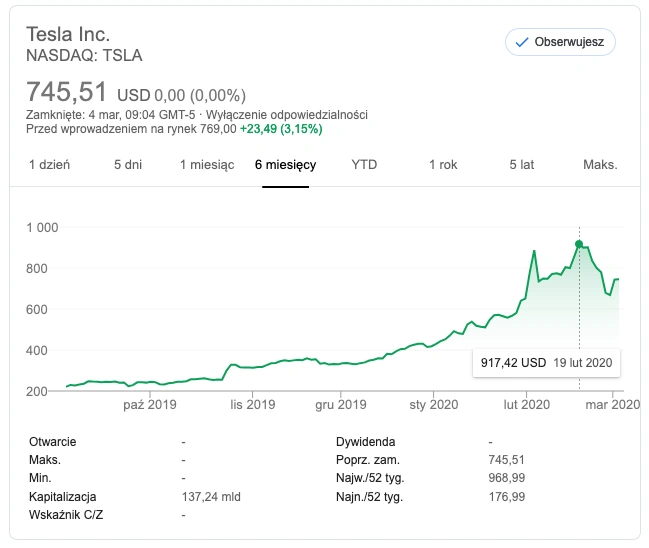Click the Dywidenda label
This screenshot has width=649, height=548.
365,442
